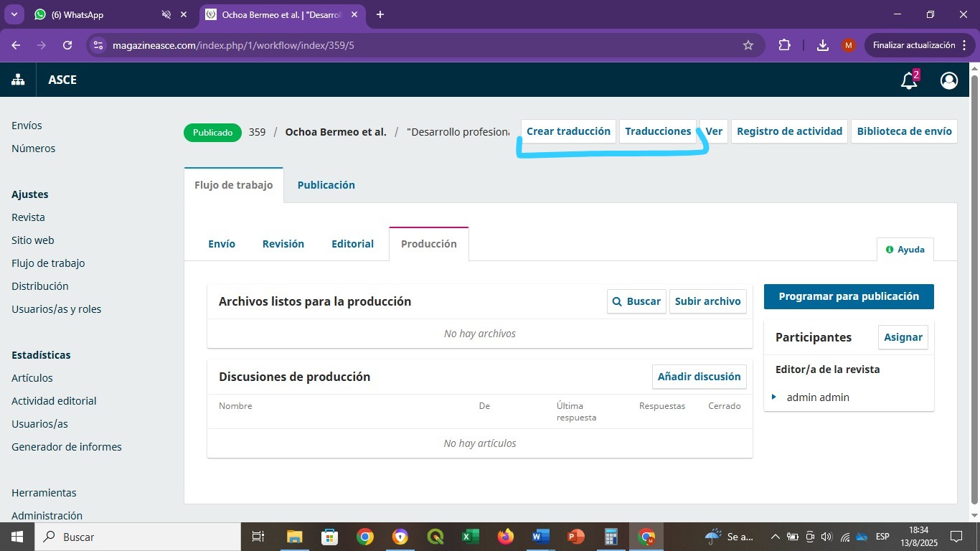
Task: Click the site hierarchy icon beside ASCE
Action: point(18,80)
